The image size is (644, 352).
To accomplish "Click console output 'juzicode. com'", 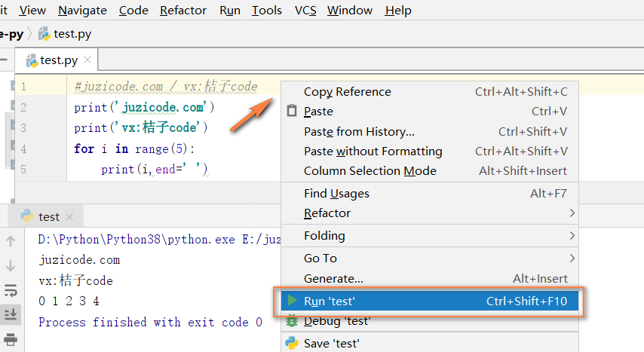I will [80, 260].
